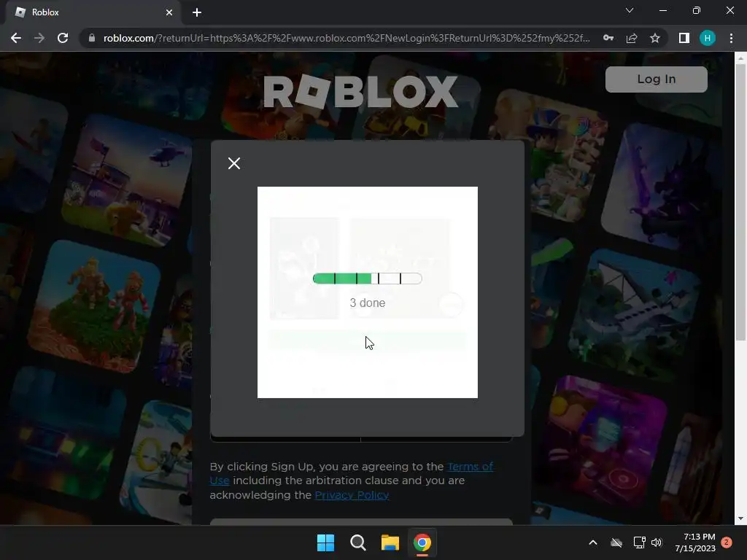
Task: Click scrollbar up arrow
Action: [x=740, y=58]
